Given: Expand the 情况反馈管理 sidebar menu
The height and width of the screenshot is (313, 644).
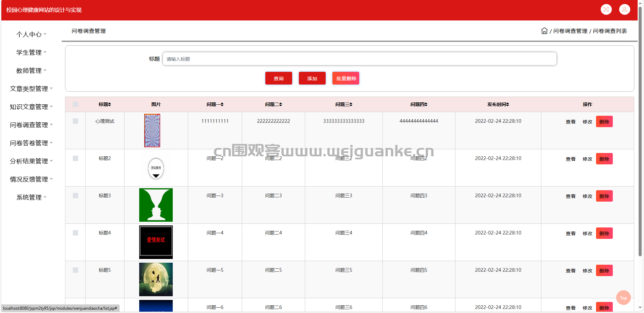Looking at the screenshot, I should (31, 179).
